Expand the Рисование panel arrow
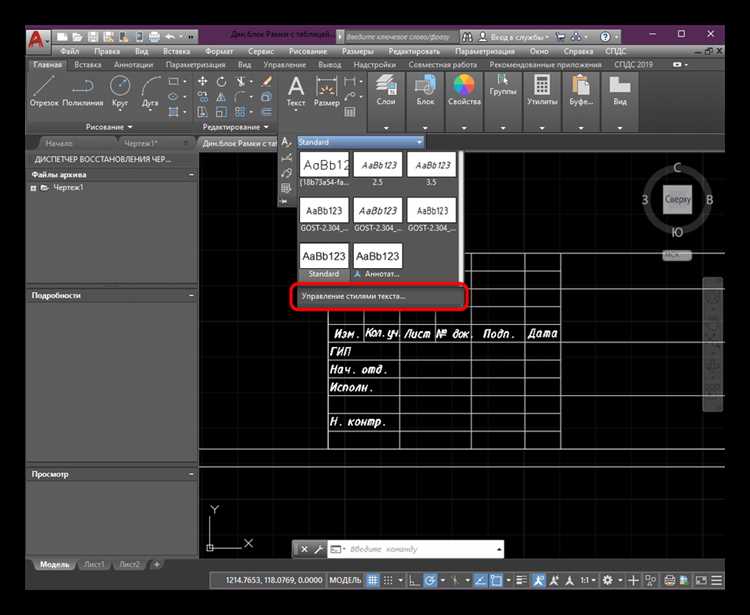The width and height of the screenshot is (750, 615). click(x=131, y=127)
